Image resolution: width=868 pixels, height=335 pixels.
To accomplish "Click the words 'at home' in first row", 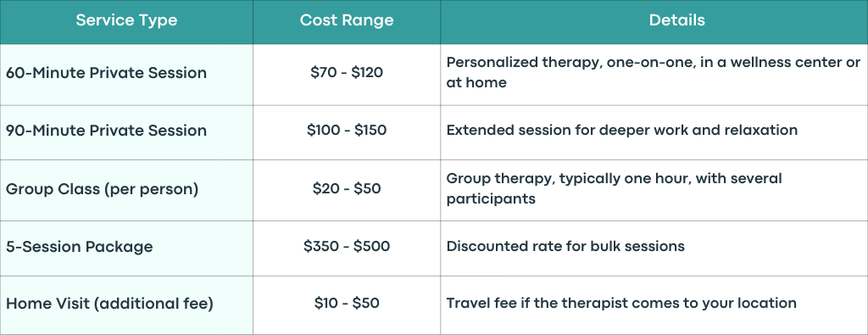I will 476,82.
